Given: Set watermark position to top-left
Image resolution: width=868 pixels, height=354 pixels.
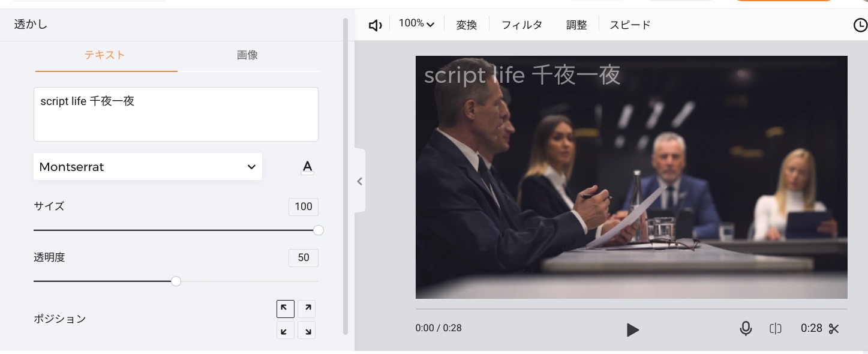Looking at the screenshot, I should coord(286,309).
